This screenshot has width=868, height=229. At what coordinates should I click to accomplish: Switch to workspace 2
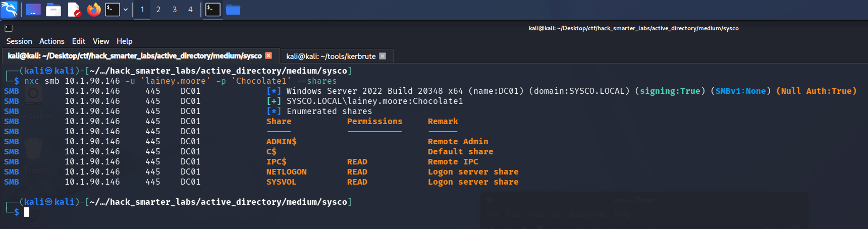(x=158, y=10)
